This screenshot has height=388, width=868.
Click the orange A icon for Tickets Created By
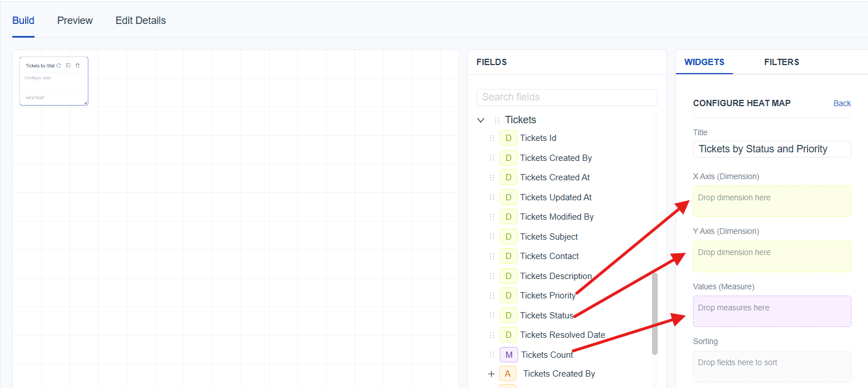tap(507, 374)
